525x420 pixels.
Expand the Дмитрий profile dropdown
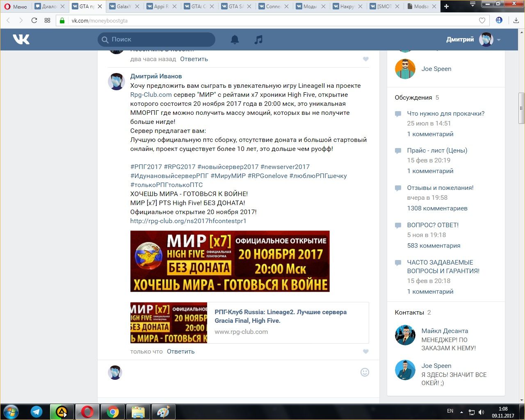tap(499, 40)
